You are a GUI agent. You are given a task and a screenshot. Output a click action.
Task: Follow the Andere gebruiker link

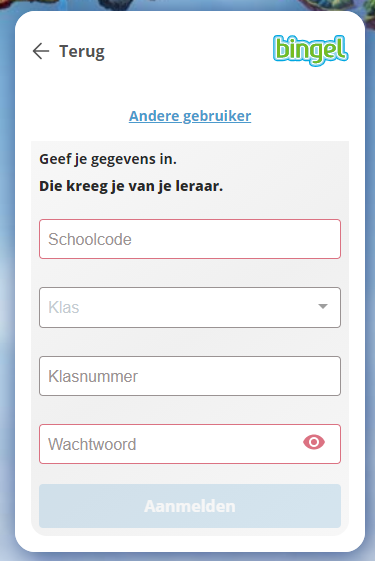point(190,116)
